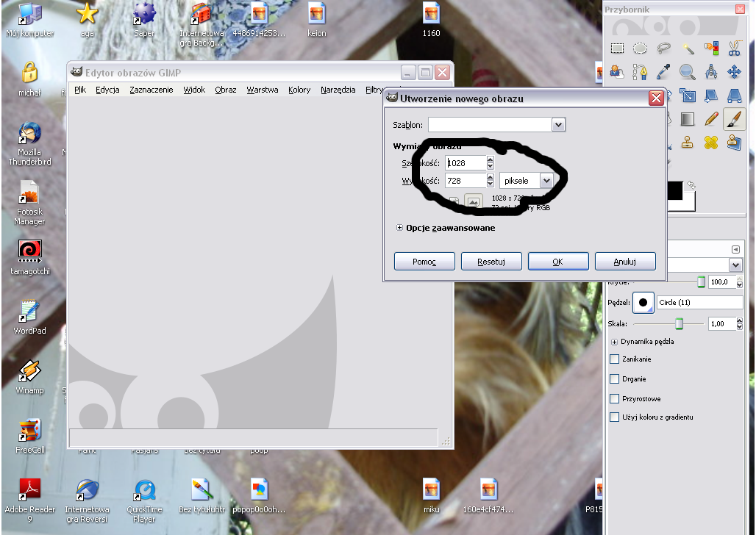This screenshot has width=756, height=535.
Task: Open the Narzędzia menu
Action: [x=338, y=90]
